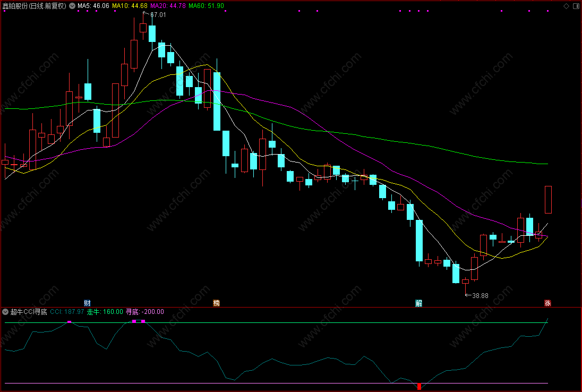This screenshot has height=392, width=582.
Task: Toggle the side panel icon at top right
Action: pyautogui.click(x=577, y=6)
